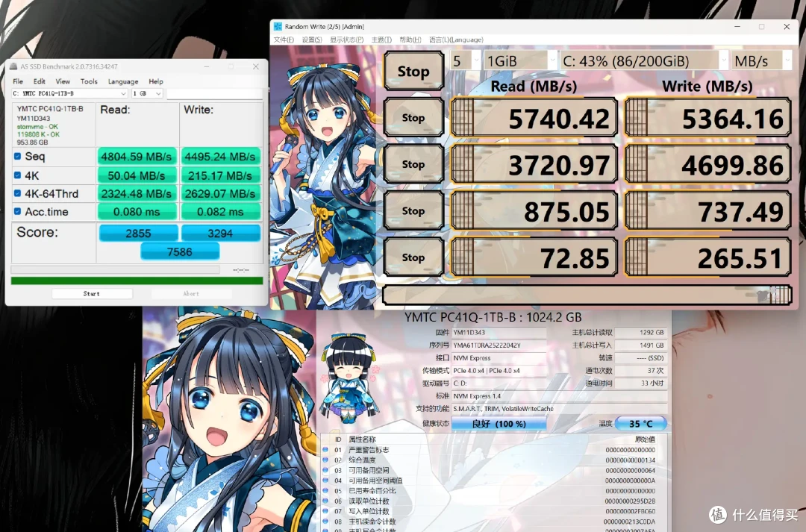This screenshot has width=806, height=532.
Task: Open the Edit menu in AS SSD Benchmark
Action: [x=40, y=81]
